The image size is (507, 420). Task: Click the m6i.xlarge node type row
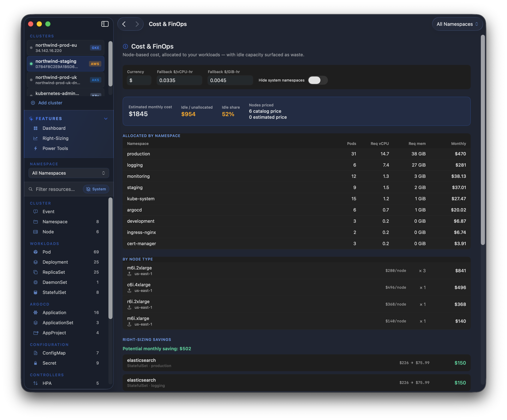296,321
